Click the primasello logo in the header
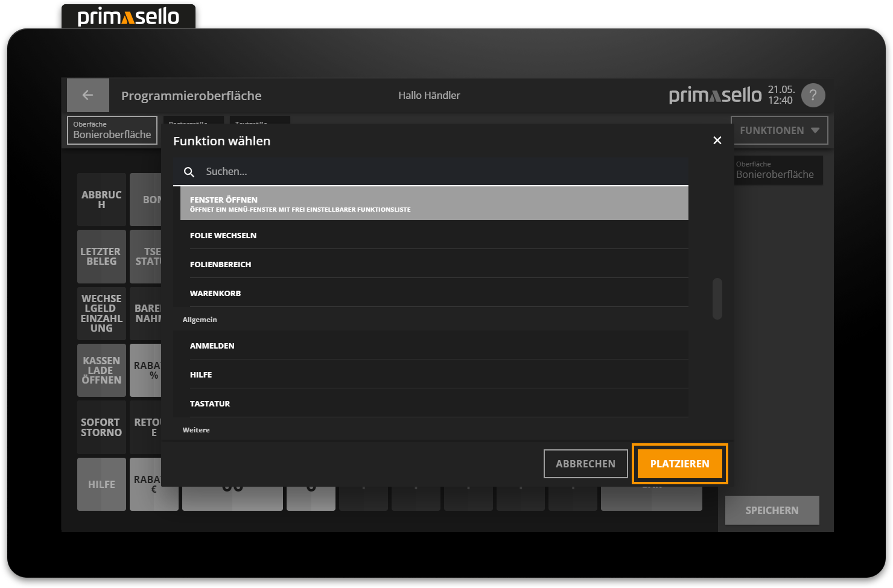 [x=714, y=95]
